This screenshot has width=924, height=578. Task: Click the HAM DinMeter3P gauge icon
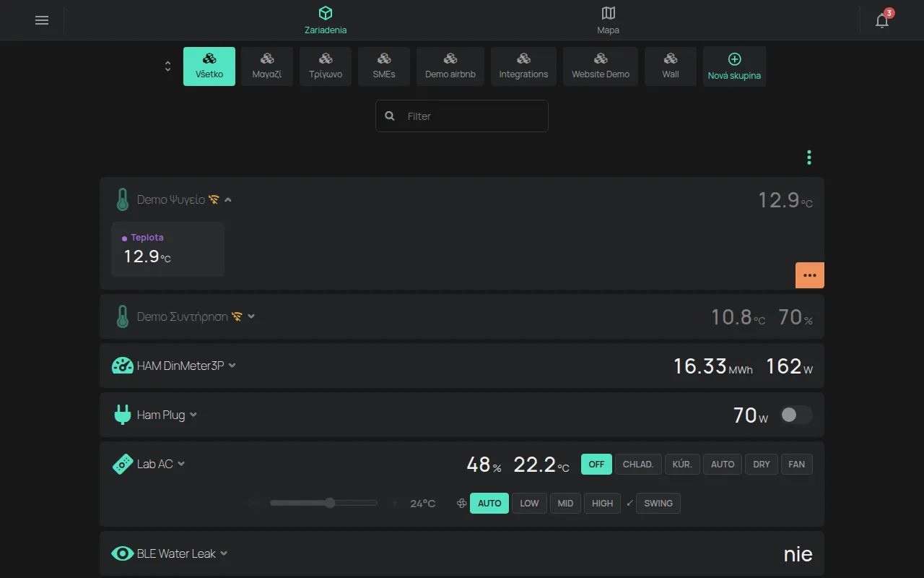pyautogui.click(x=123, y=366)
